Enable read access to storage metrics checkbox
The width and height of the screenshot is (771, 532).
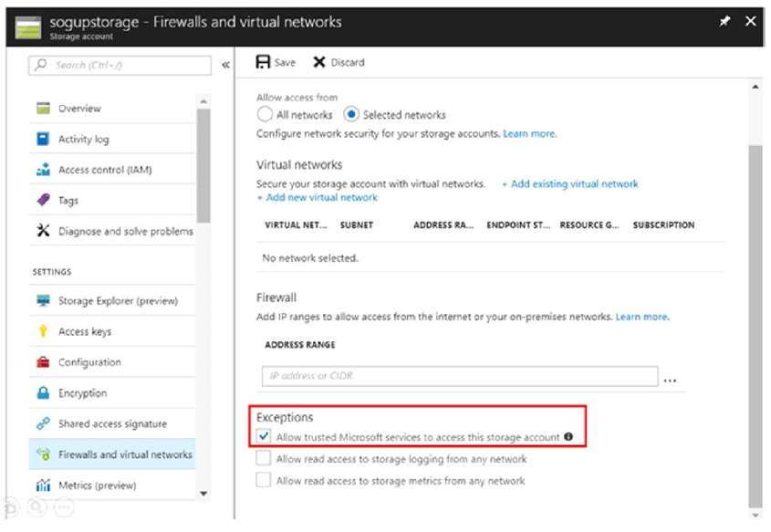[264, 479]
